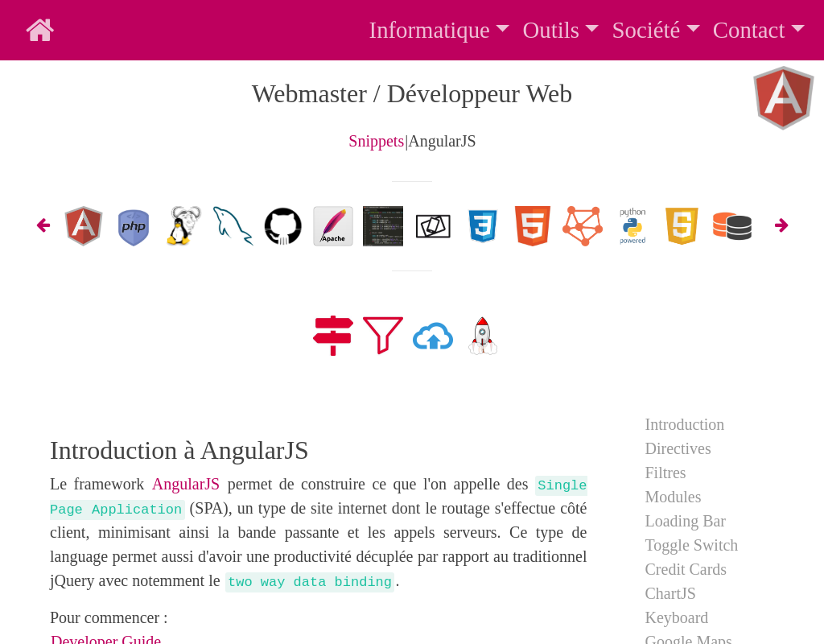Screen dimensions: 824x644
Task: Click the 'Webmaster / Développeur Web' title
Action: (411, 95)
